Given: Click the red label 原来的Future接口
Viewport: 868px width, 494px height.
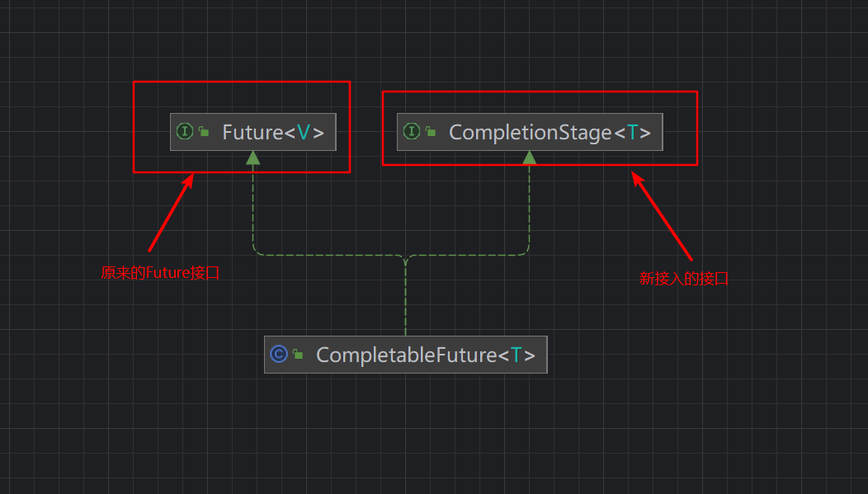Looking at the screenshot, I should pos(160,273).
